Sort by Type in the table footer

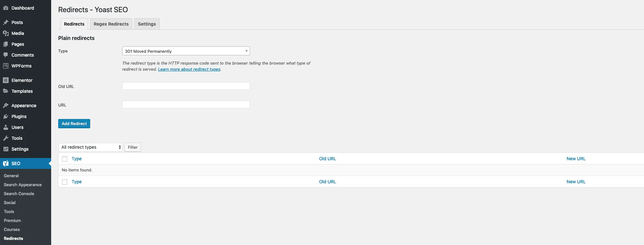pyautogui.click(x=77, y=182)
